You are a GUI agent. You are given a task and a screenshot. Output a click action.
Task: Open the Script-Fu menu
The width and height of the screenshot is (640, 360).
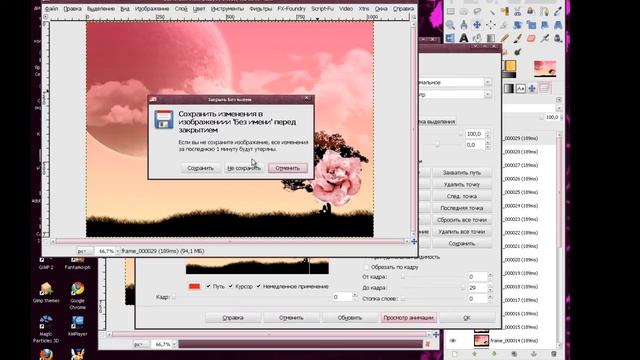(322, 9)
